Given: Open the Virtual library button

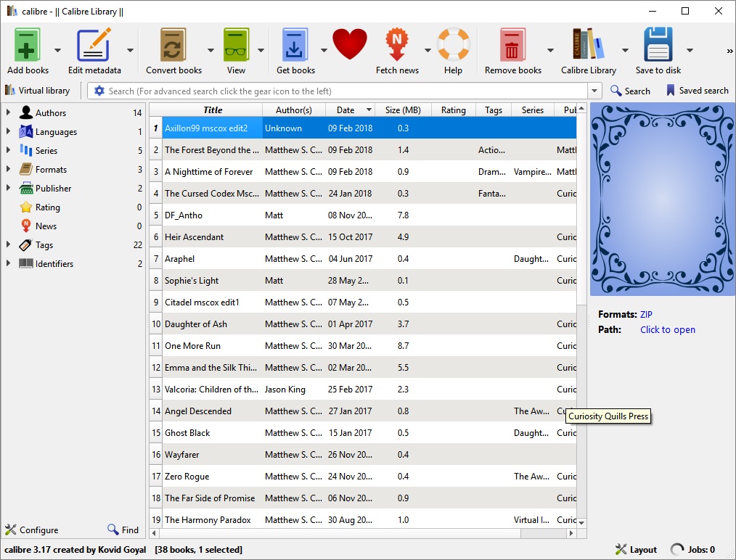Looking at the screenshot, I should 38,91.
